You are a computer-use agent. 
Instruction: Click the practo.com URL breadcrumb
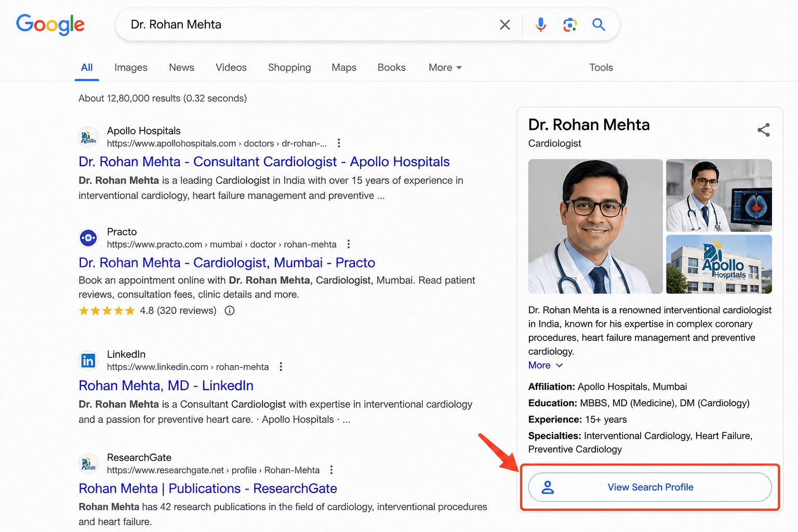pyautogui.click(x=222, y=244)
